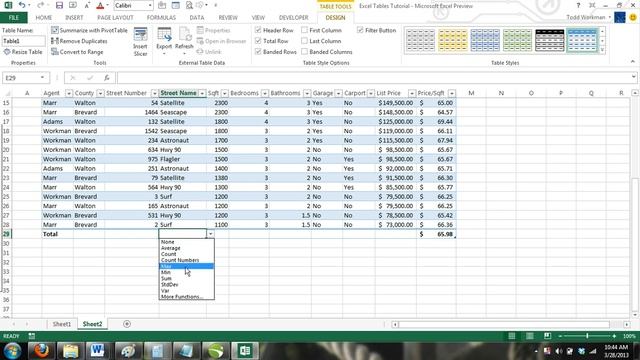Select the black table style swatch

click(x=550, y=40)
